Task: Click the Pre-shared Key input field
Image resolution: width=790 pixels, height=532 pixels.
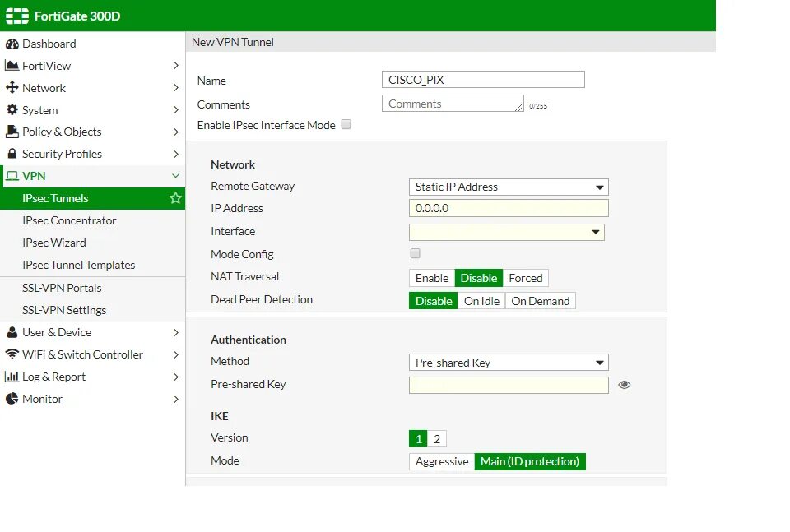Action: coord(509,385)
